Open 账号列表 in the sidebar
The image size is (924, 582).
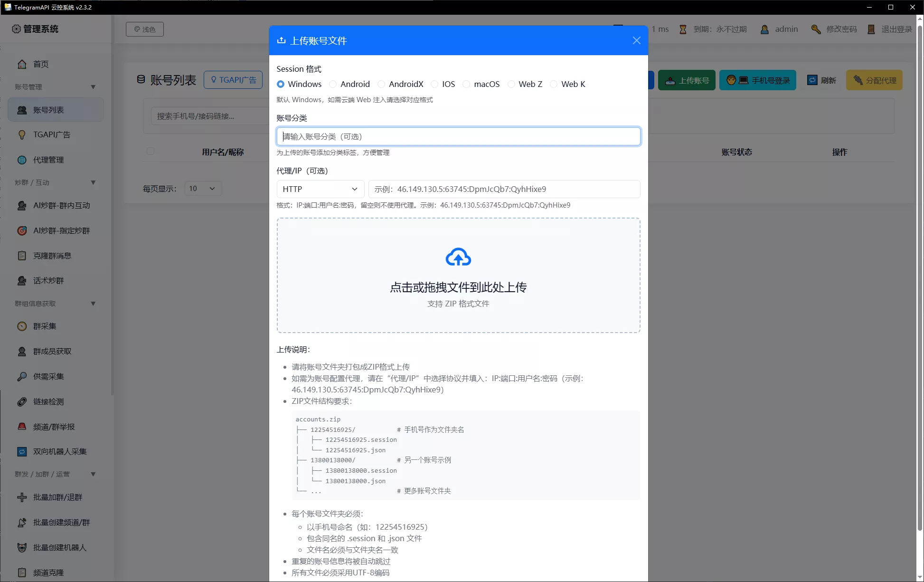pos(56,110)
